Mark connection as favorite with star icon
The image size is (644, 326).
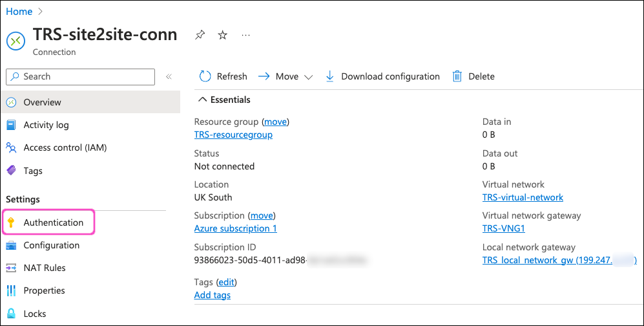click(222, 36)
